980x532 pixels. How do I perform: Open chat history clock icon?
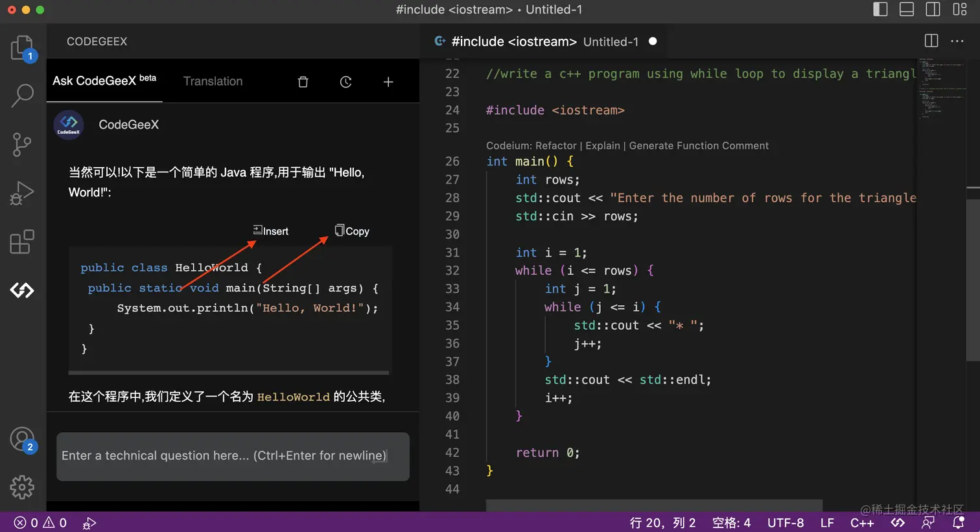345,82
